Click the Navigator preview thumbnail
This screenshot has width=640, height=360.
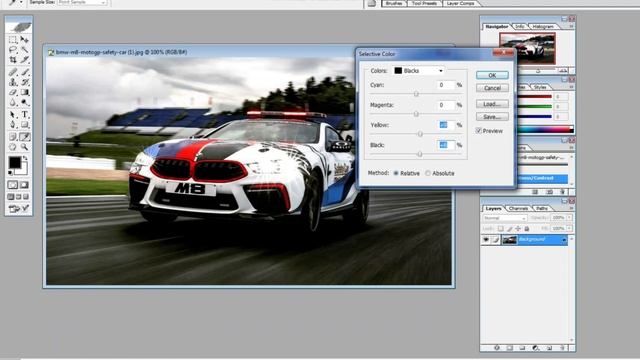[527, 49]
